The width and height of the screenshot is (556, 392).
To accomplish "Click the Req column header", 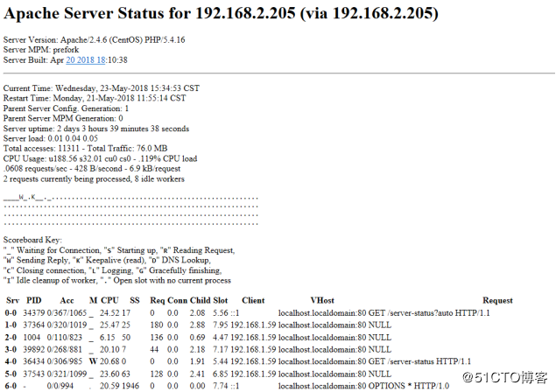I will (x=157, y=300).
